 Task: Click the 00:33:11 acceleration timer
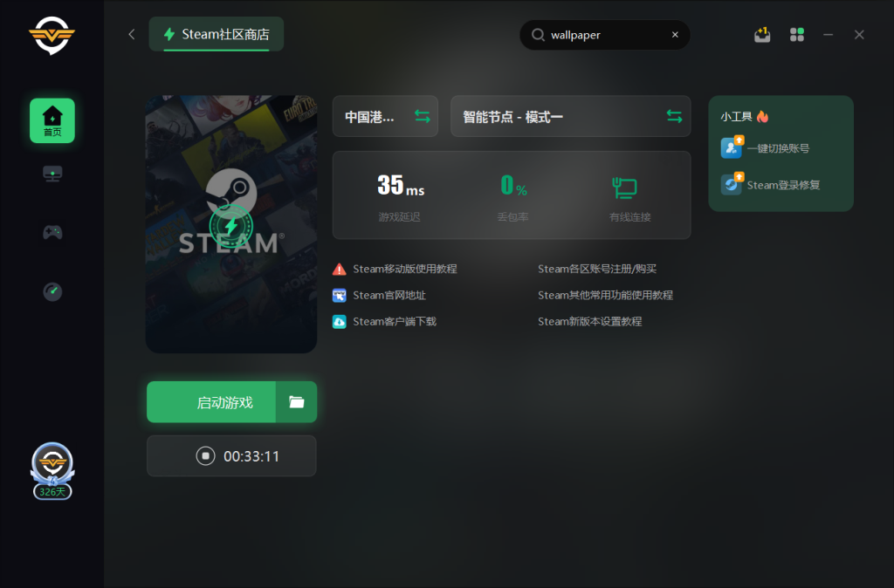point(251,455)
